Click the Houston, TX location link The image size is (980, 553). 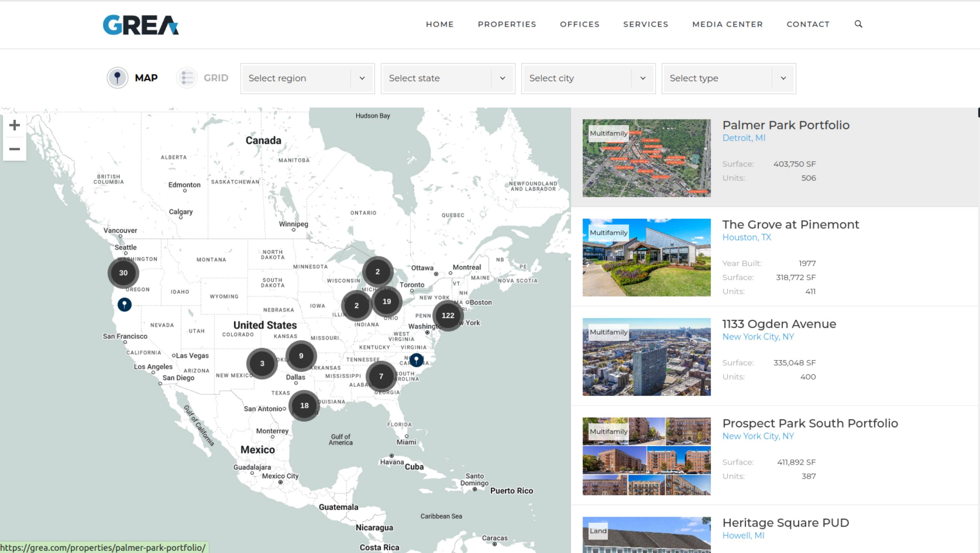(747, 237)
